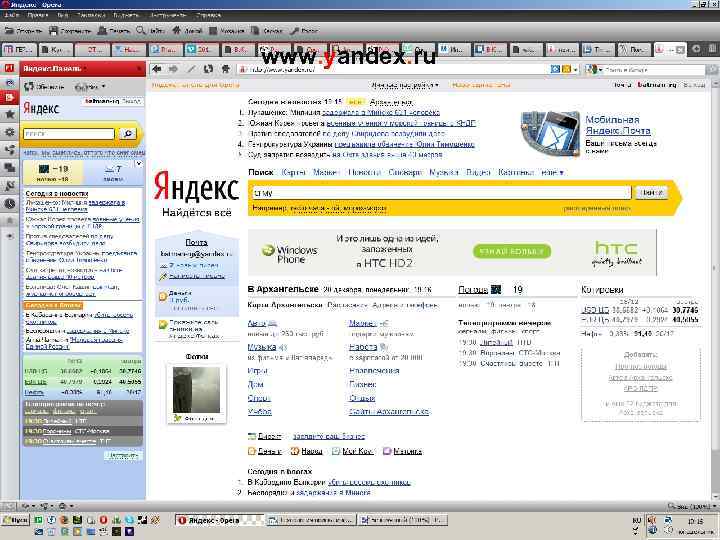Click the Домой house toolbar icon
The image size is (720, 540).
tap(176, 30)
